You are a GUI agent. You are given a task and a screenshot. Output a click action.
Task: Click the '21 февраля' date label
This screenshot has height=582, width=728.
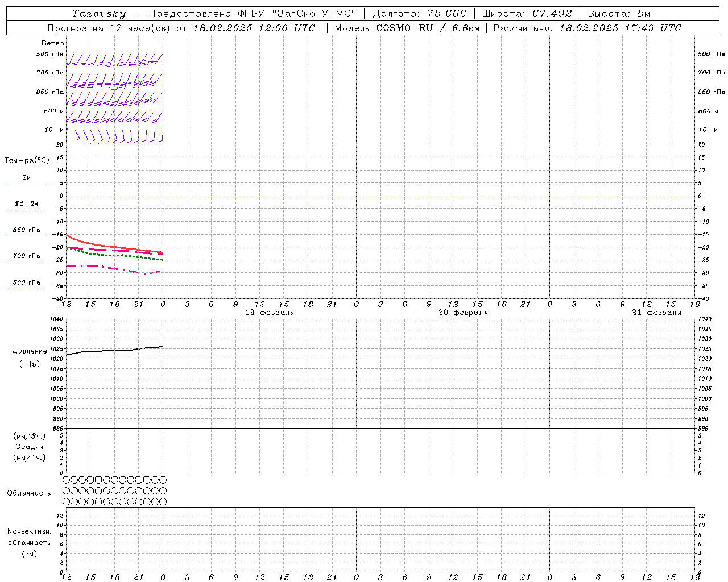coord(656,313)
